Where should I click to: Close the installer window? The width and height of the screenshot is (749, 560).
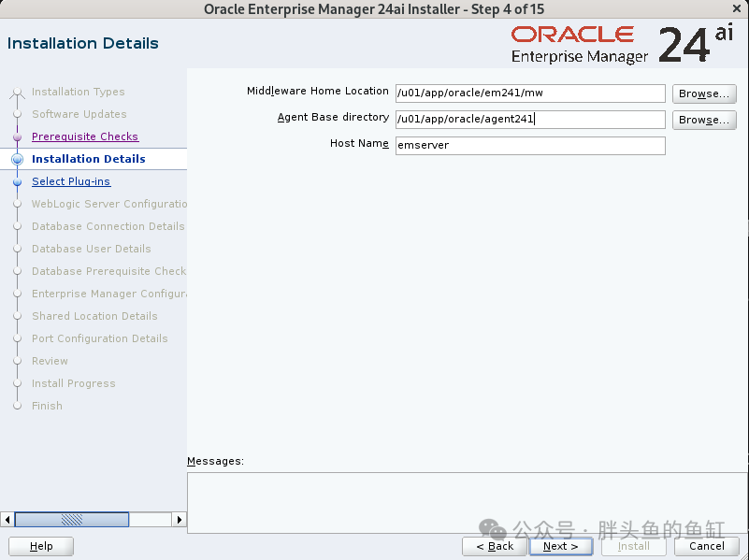[737, 8]
